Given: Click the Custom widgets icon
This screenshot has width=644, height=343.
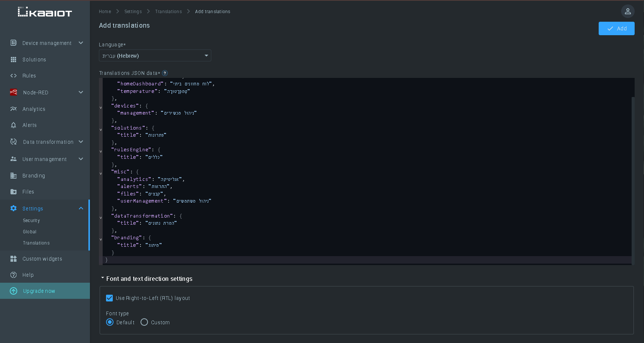Looking at the screenshot, I should 13,259.
